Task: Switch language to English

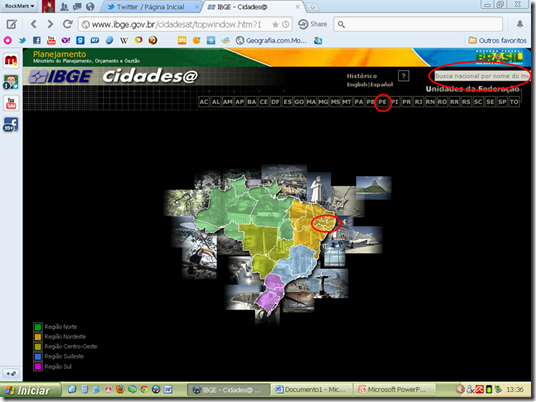Action: click(357, 84)
